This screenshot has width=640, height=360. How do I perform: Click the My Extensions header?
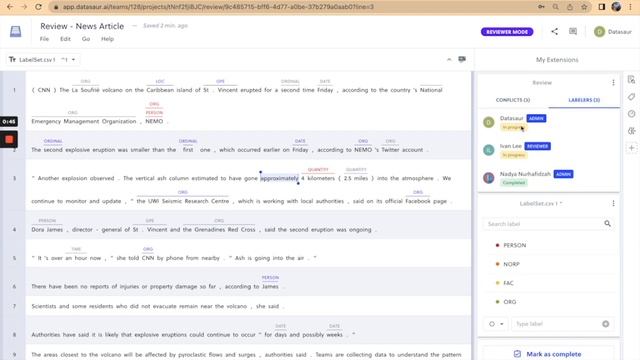coord(557,60)
